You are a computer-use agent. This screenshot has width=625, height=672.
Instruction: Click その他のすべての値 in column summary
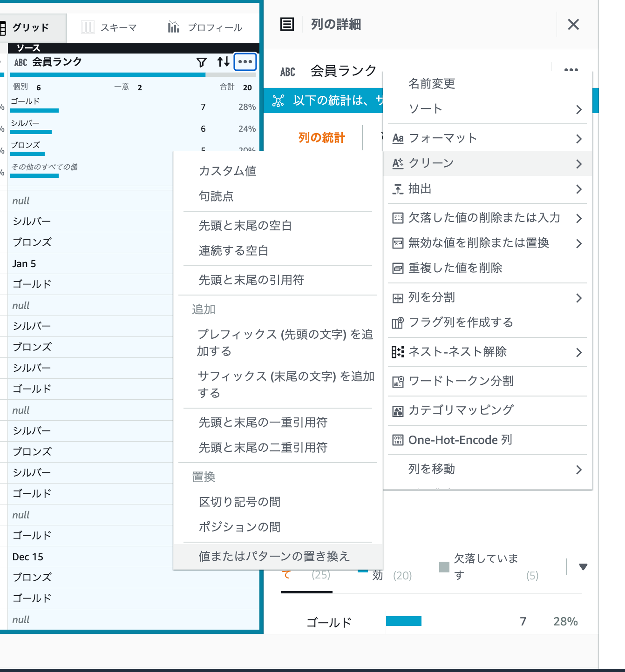(44, 167)
